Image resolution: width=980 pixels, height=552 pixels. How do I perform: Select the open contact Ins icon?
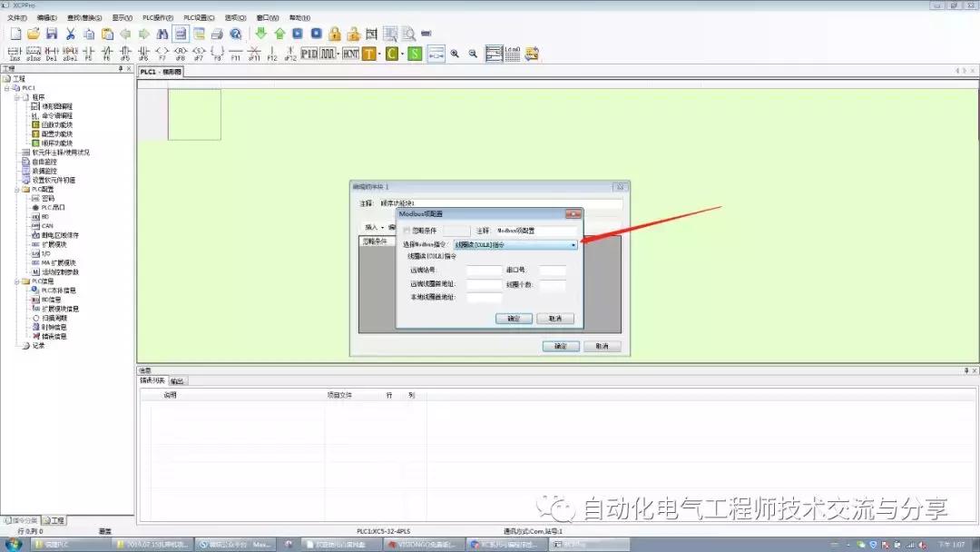(13, 53)
